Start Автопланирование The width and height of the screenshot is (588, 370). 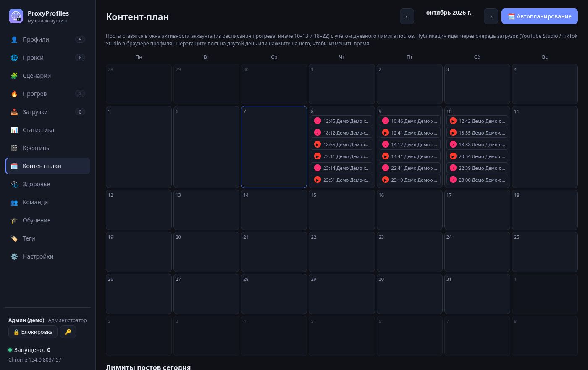pyautogui.click(x=540, y=16)
